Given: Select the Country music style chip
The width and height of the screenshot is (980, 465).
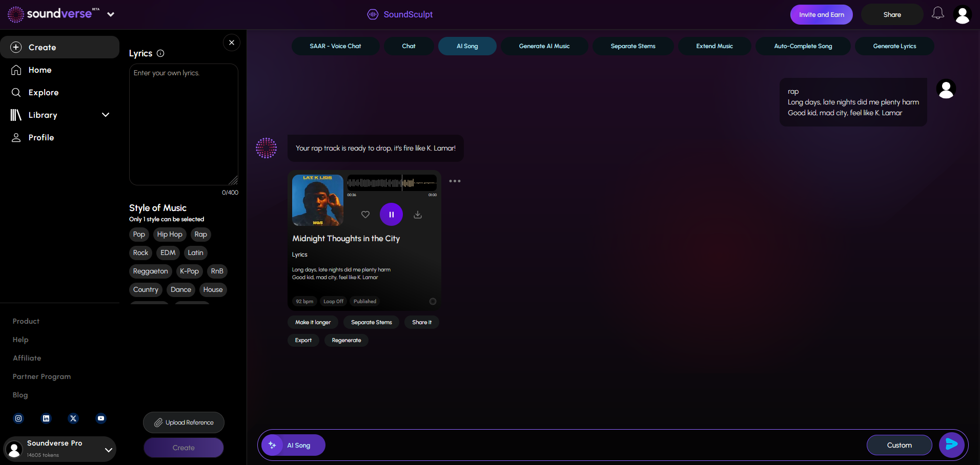Looking at the screenshot, I should 146,290.
